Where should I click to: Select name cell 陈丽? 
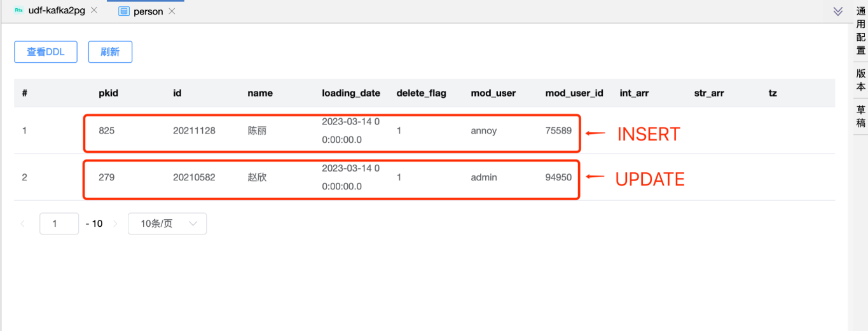[257, 131]
